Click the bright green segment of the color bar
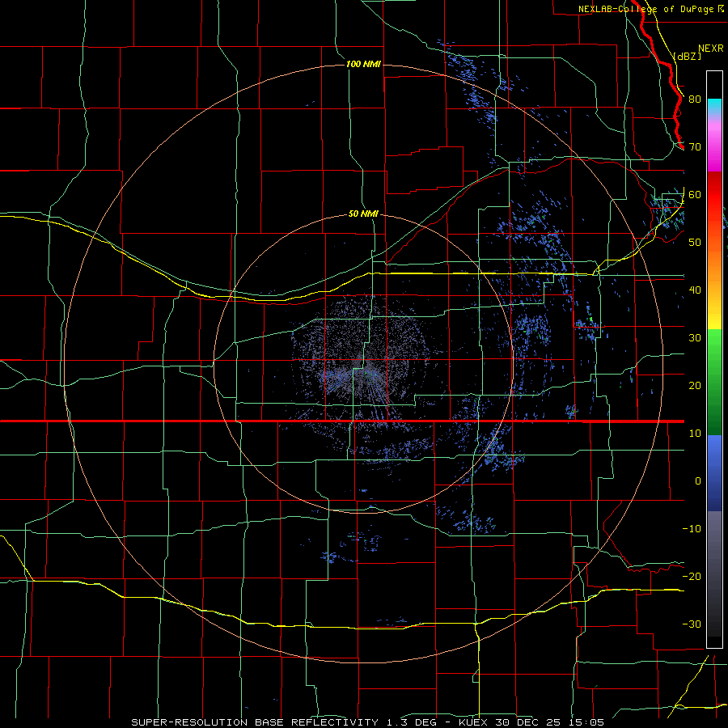The width and height of the screenshot is (728, 728). point(714,353)
